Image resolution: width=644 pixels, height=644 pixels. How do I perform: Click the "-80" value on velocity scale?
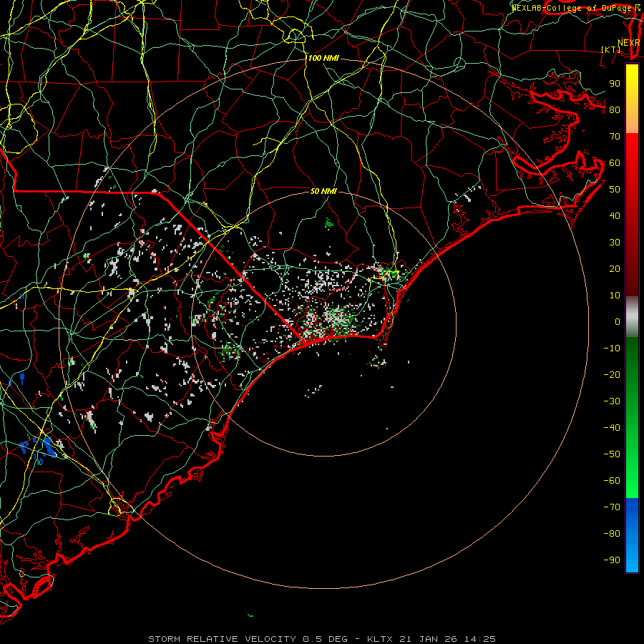(x=612, y=534)
